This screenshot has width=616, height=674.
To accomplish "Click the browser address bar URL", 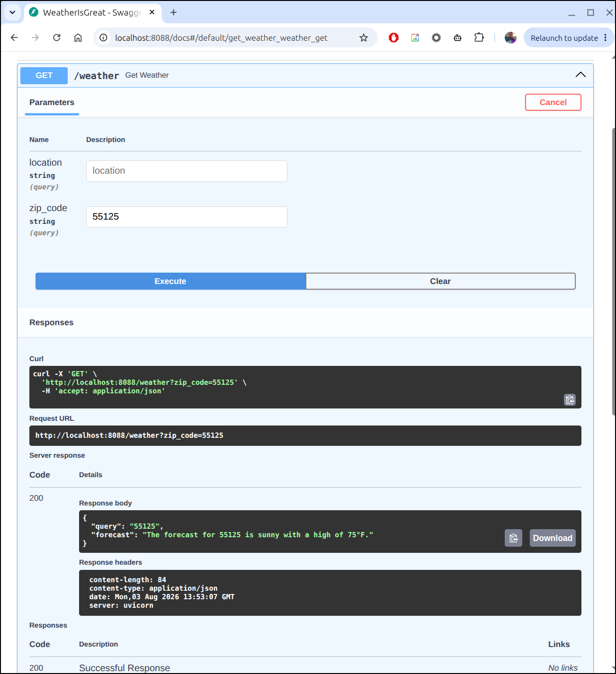I will pyautogui.click(x=221, y=38).
